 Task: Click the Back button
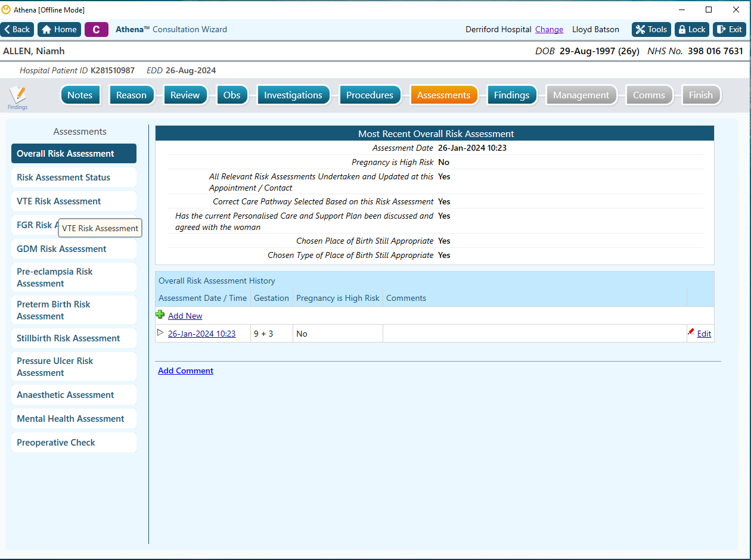tap(17, 29)
